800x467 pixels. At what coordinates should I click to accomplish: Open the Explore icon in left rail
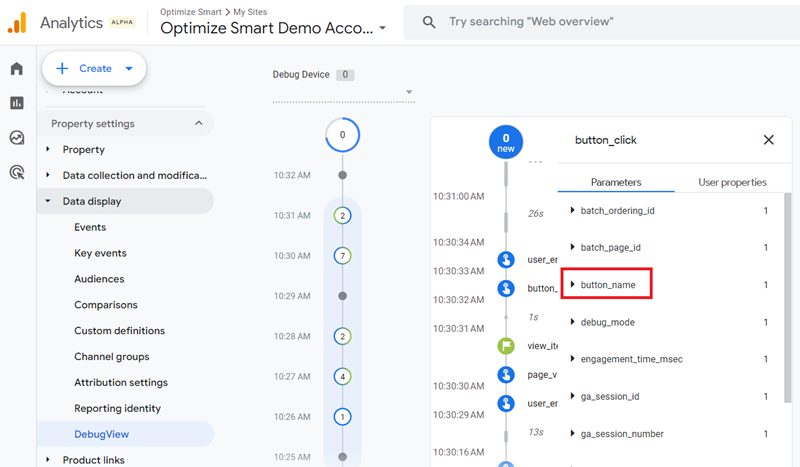pos(17,138)
